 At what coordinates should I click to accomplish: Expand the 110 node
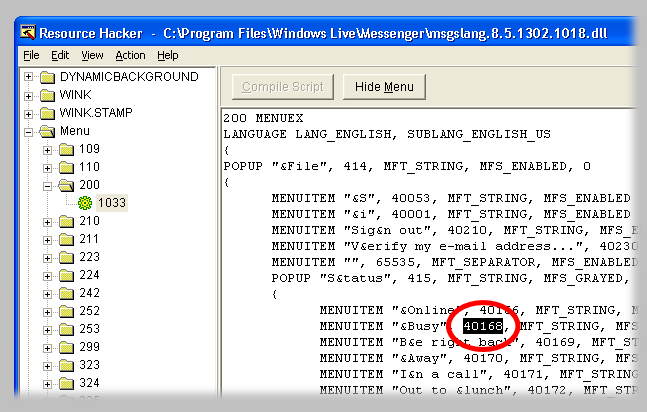click(47, 168)
